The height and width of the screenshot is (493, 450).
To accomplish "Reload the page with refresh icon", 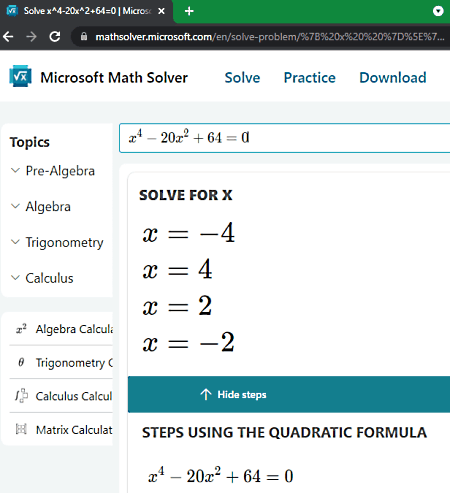I will 55,37.
